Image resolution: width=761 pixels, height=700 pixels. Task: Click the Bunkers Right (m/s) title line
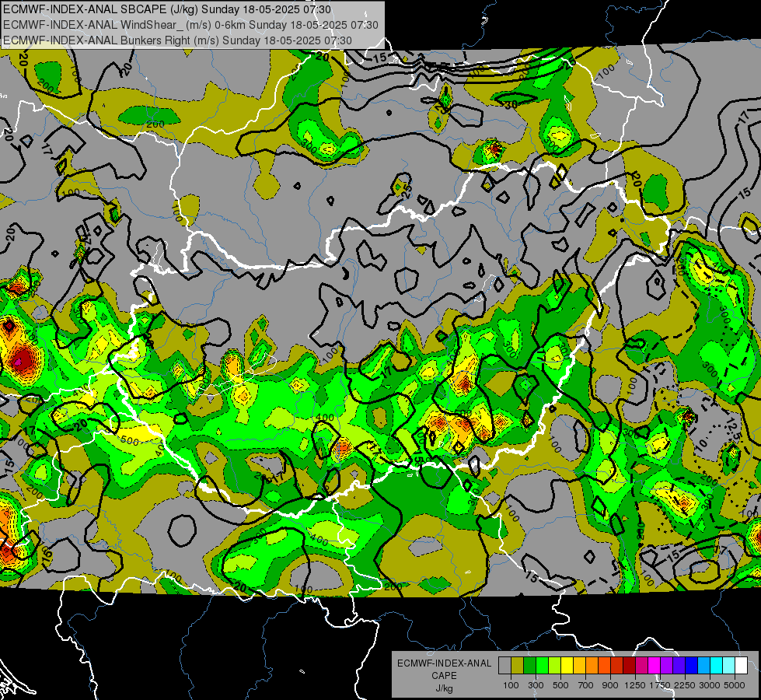click(178, 40)
